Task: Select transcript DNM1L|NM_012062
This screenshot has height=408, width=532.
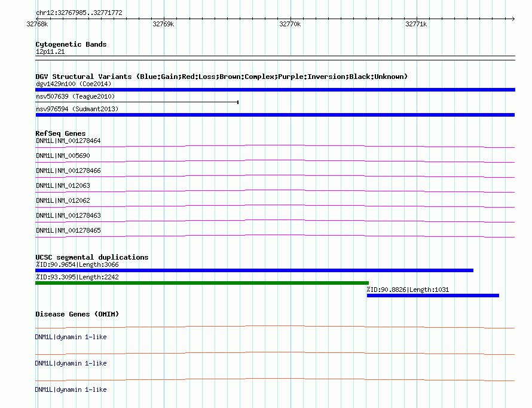Action: point(63,200)
